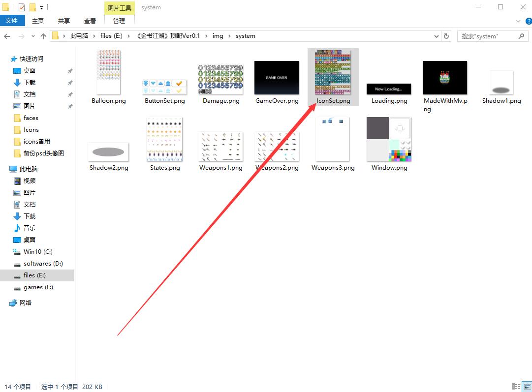Expand the ribbon chevron
The width and height of the screenshot is (532, 392).
(518, 21)
